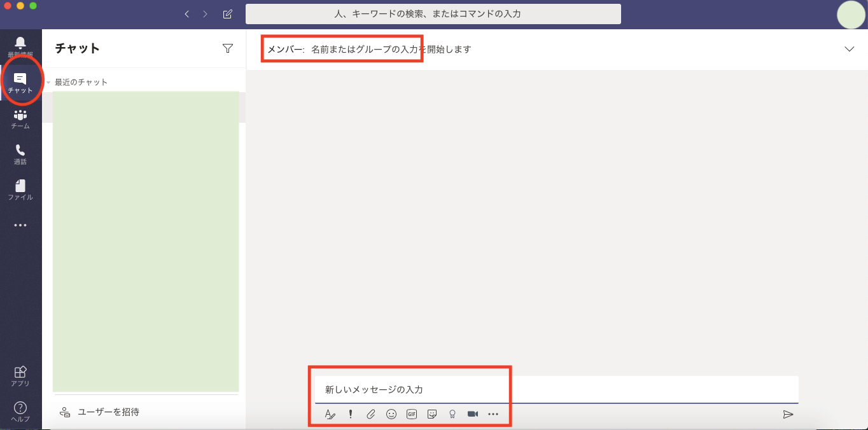Open the text Format options icon
Screen dimensions: 868x430
(x=330, y=414)
